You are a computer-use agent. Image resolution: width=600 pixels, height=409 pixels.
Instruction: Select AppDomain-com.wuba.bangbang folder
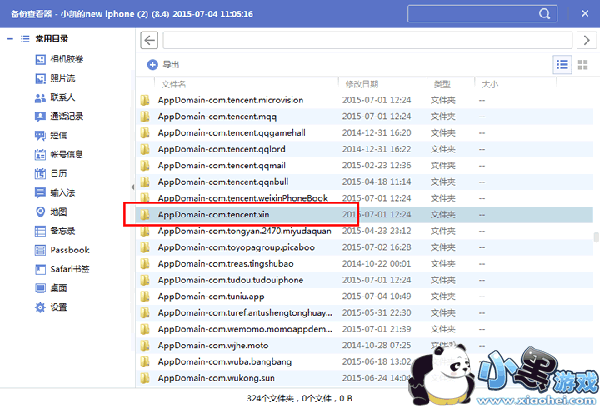[364, 362]
